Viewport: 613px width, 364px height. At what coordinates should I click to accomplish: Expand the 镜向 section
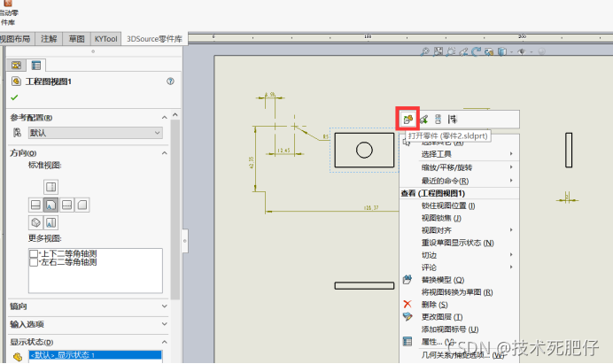point(164,306)
